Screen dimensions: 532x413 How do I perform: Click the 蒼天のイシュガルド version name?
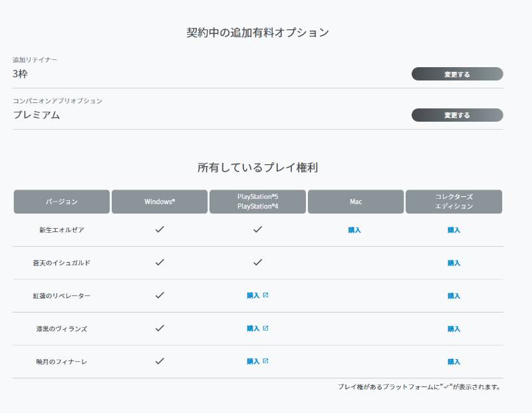coord(62,263)
